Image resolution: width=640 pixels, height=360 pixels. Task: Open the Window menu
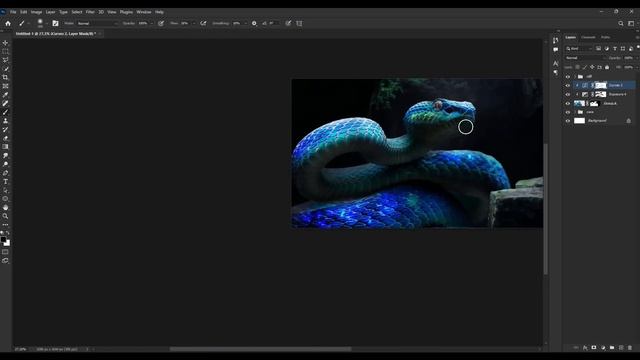[144, 12]
